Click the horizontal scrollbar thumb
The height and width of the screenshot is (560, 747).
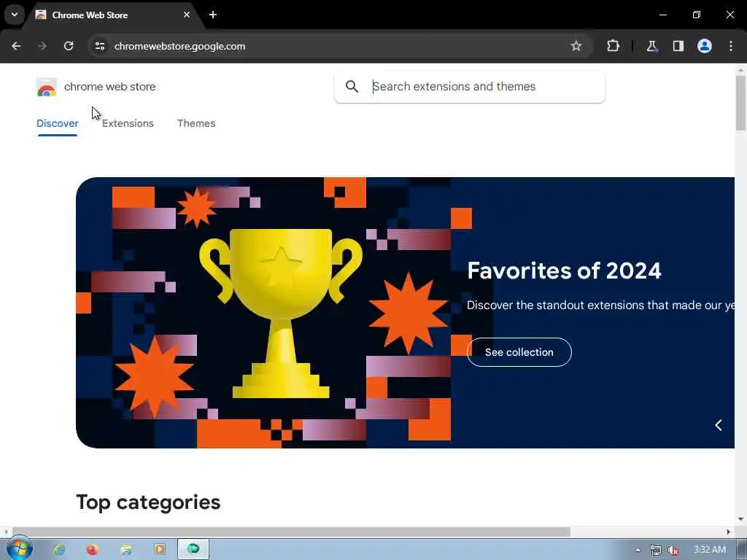click(291, 532)
